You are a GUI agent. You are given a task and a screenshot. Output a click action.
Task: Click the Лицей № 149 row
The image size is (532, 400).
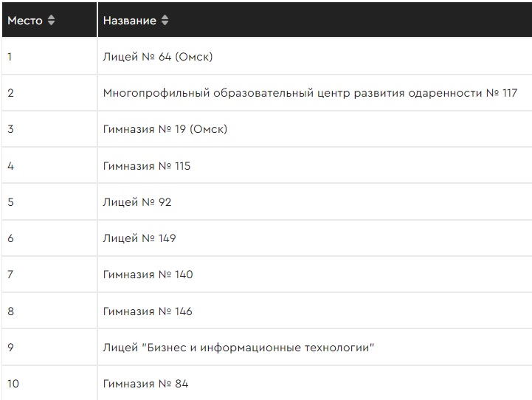(139, 238)
